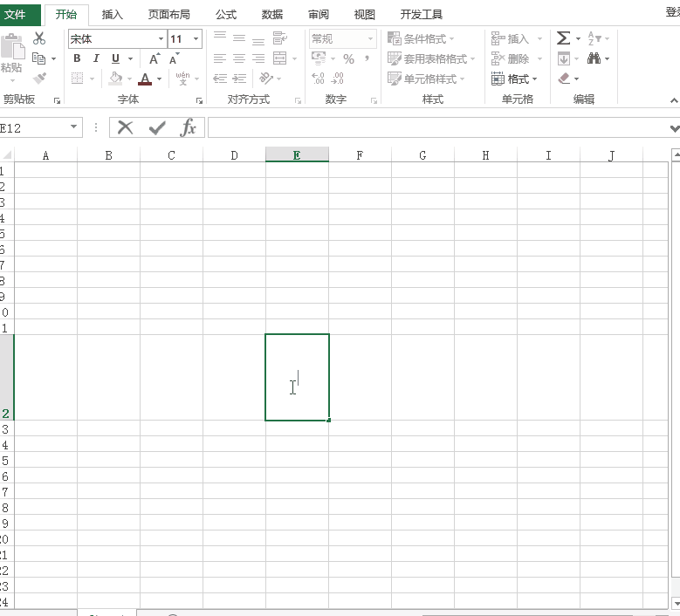Screen dimensions: 680x616
Task: Cancel the cell entry with the X icon
Action: coord(126,128)
